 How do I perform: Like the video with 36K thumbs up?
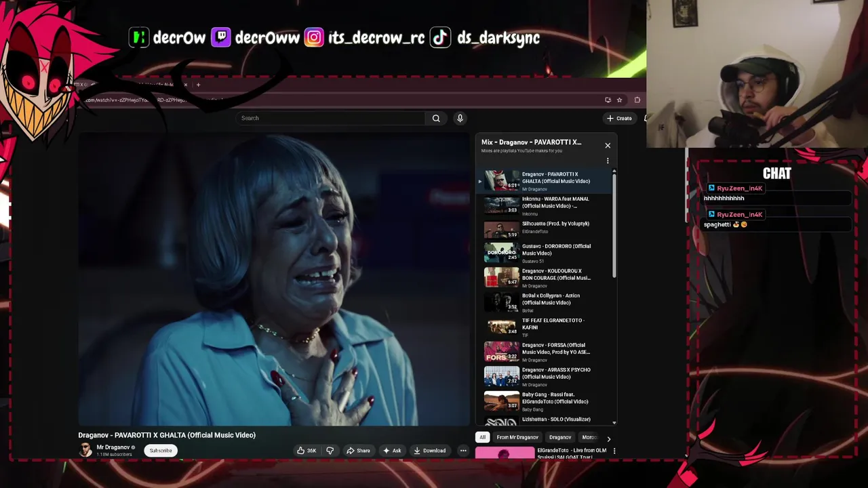(307, 450)
